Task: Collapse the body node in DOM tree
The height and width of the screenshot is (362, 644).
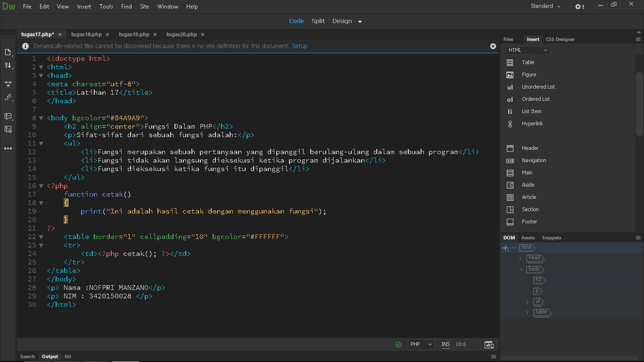Action: point(521,270)
